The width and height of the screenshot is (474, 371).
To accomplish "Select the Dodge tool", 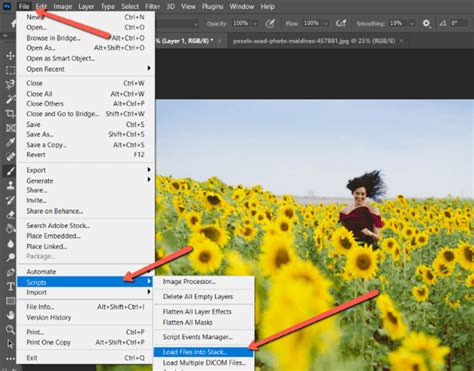I will pyautogui.click(x=10, y=257).
